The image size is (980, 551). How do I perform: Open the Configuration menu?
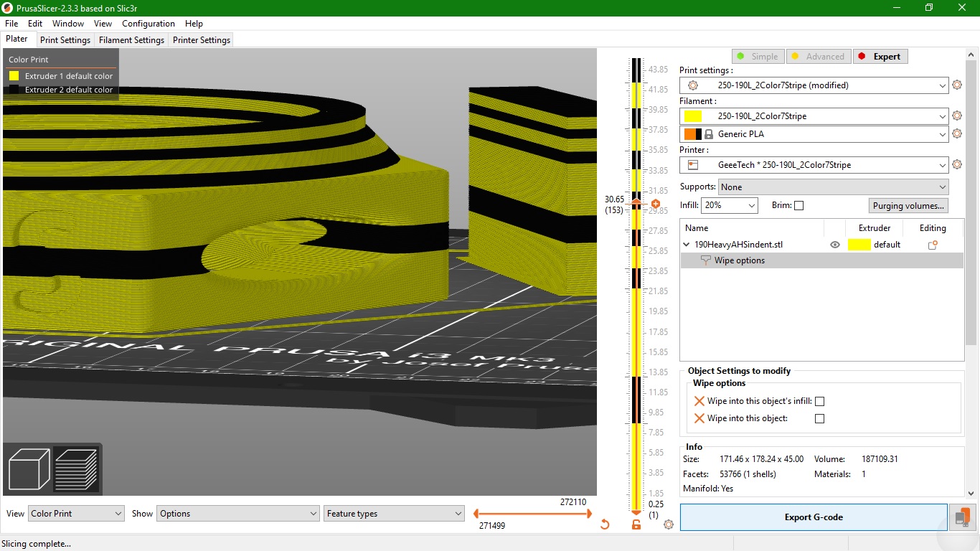[x=149, y=24]
